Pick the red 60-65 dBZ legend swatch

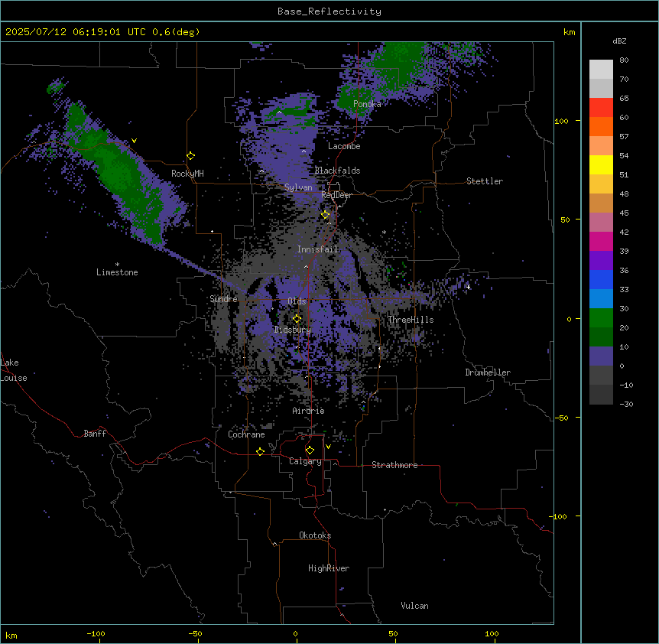(x=601, y=108)
